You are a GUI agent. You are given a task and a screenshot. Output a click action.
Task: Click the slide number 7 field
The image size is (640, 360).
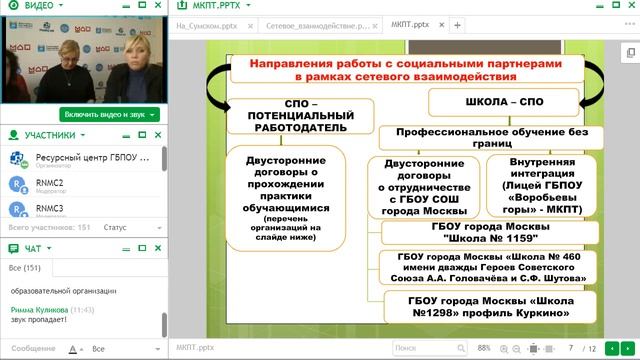571,348
